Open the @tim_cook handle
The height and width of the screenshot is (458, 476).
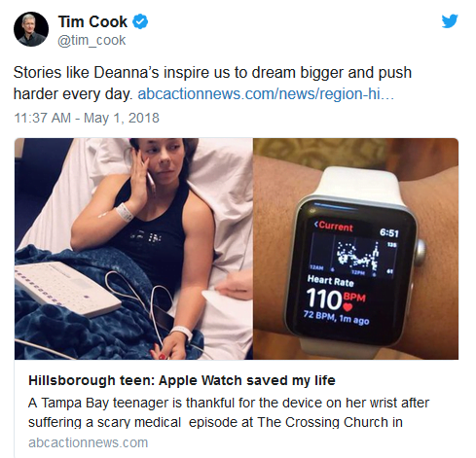click(x=92, y=41)
